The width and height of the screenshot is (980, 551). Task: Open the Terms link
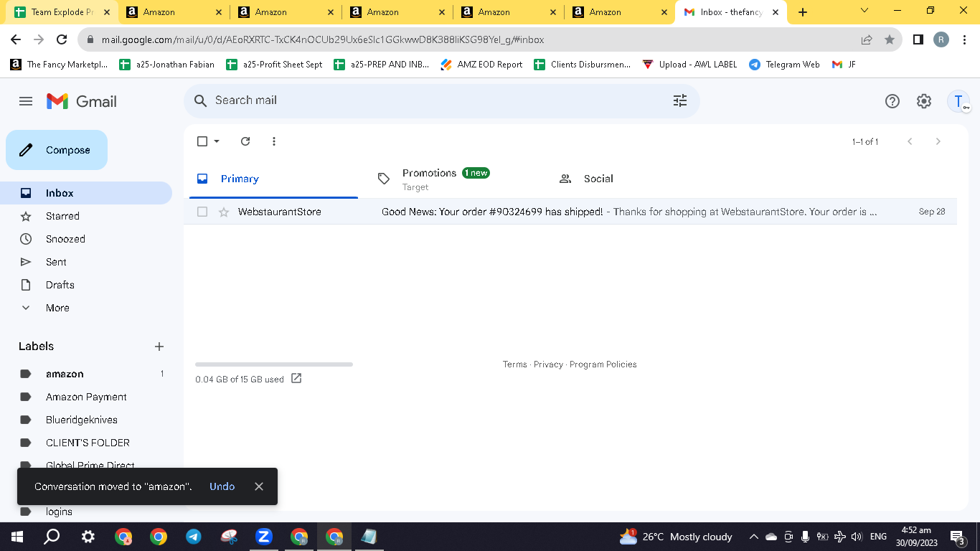click(x=515, y=364)
